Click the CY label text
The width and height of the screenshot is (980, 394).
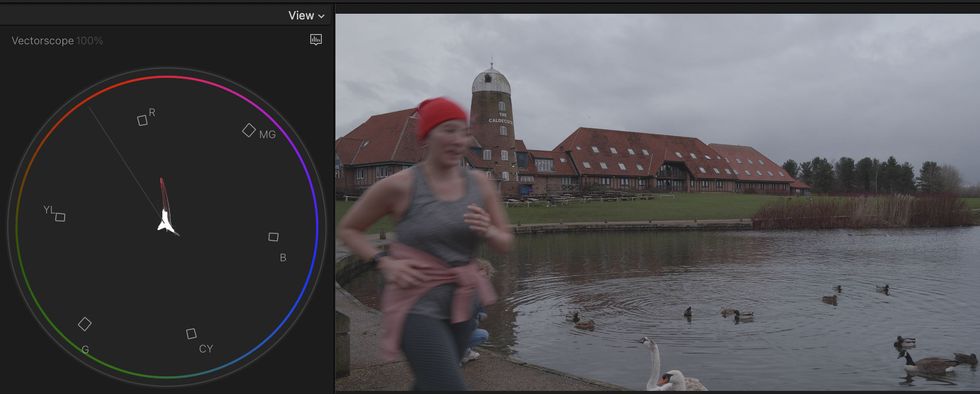pos(206,349)
